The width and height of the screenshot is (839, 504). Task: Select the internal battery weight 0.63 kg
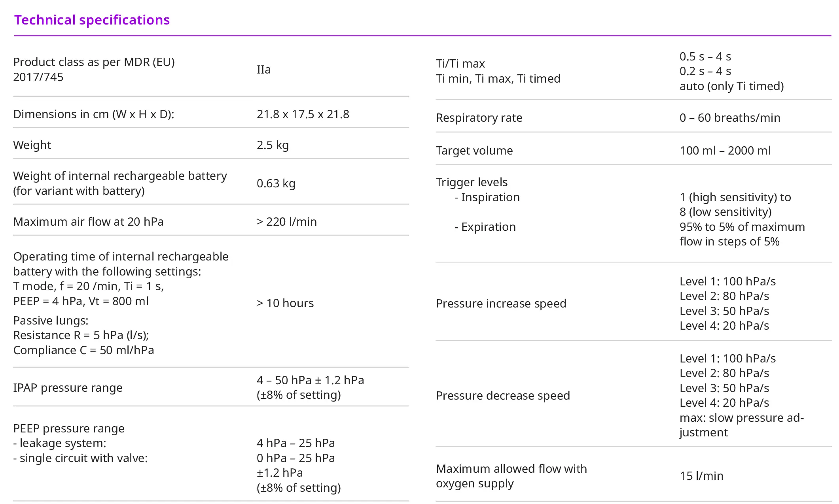(276, 183)
